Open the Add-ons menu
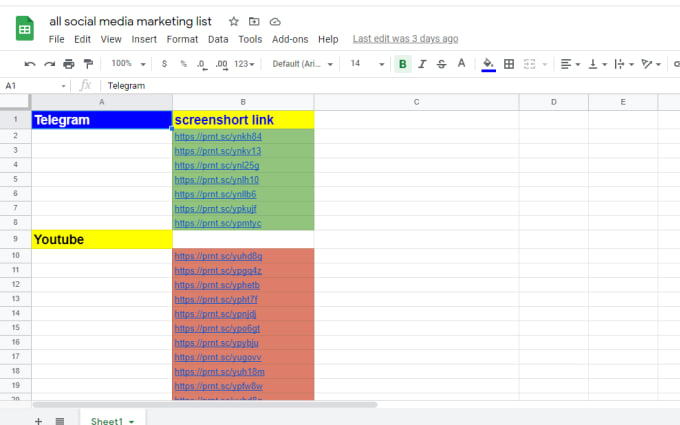This screenshot has height=425, width=680. point(290,39)
